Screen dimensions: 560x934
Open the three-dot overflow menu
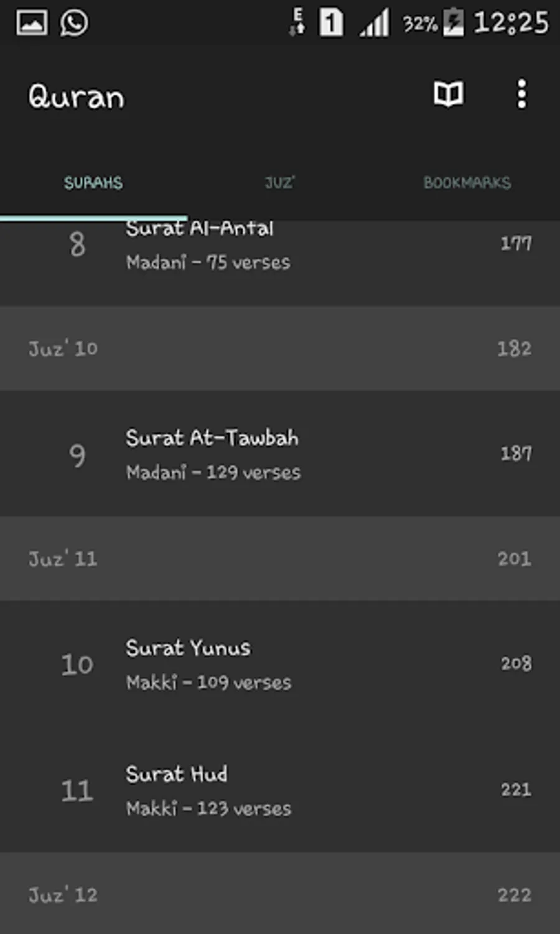click(x=521, y=95)
